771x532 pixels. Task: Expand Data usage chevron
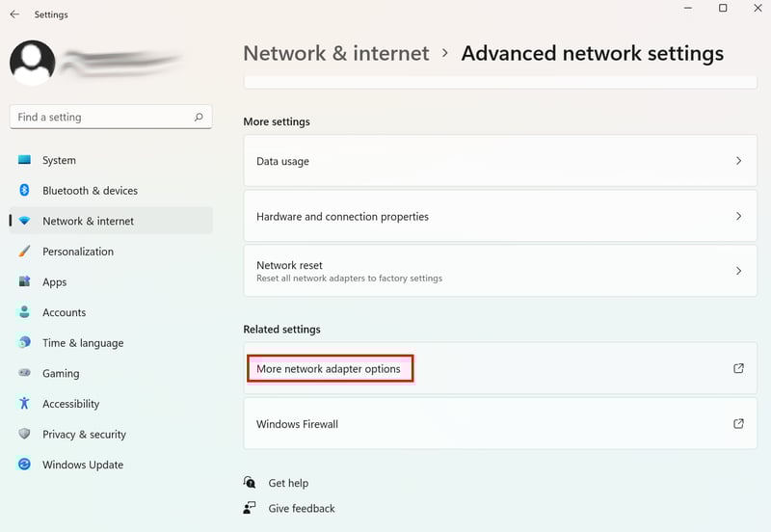point(738,161)
